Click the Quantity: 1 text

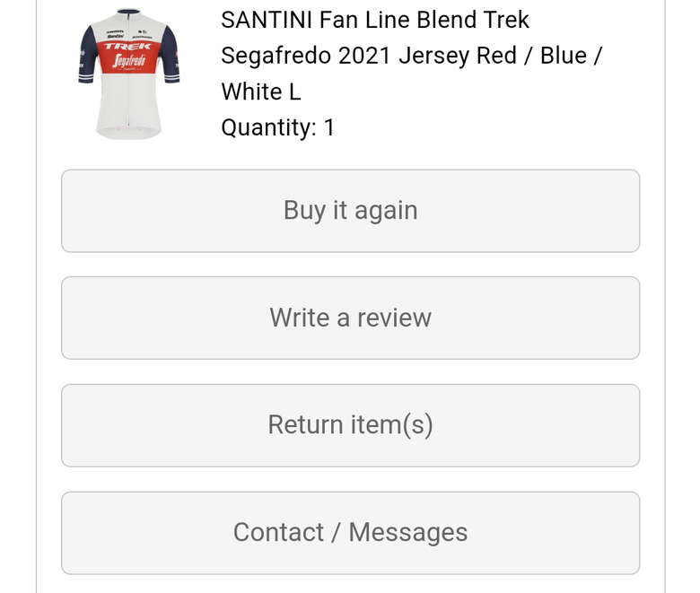277,127
